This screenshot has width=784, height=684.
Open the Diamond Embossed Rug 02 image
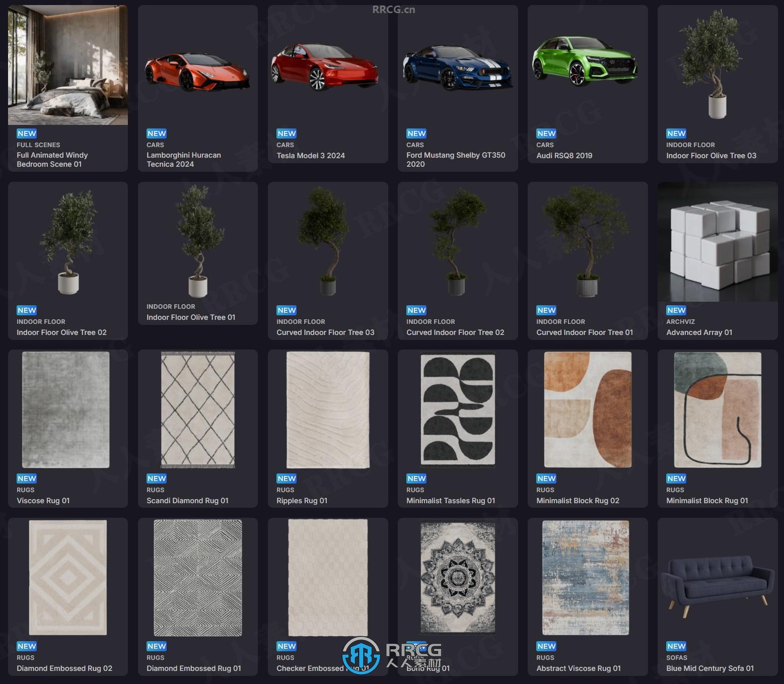[x=68, y=577]
